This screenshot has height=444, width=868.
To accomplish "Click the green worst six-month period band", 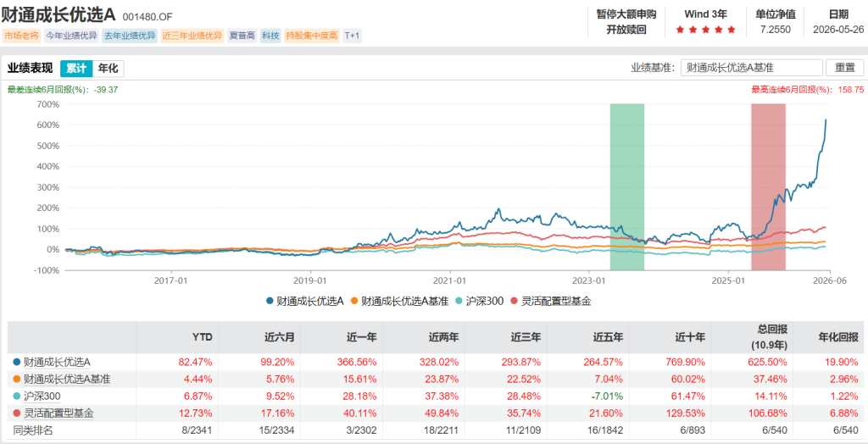I will point(627,186).
